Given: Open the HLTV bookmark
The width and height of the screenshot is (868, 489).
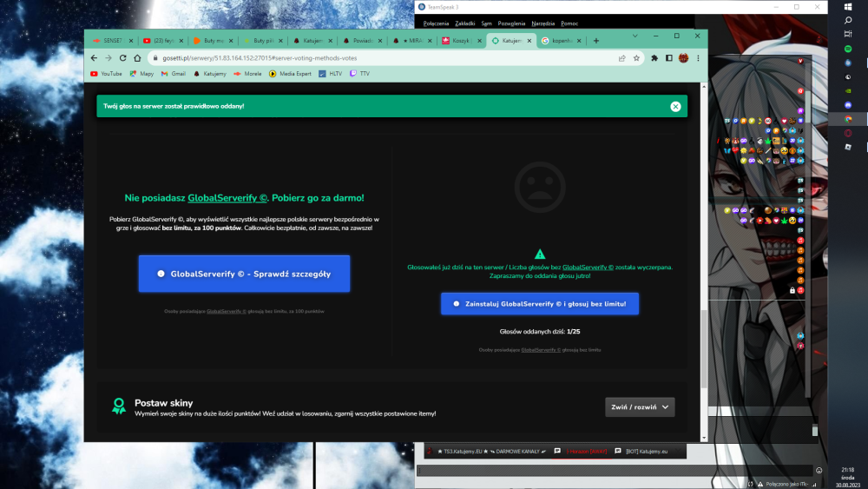Looking at the screenshot, I should 331,74.
